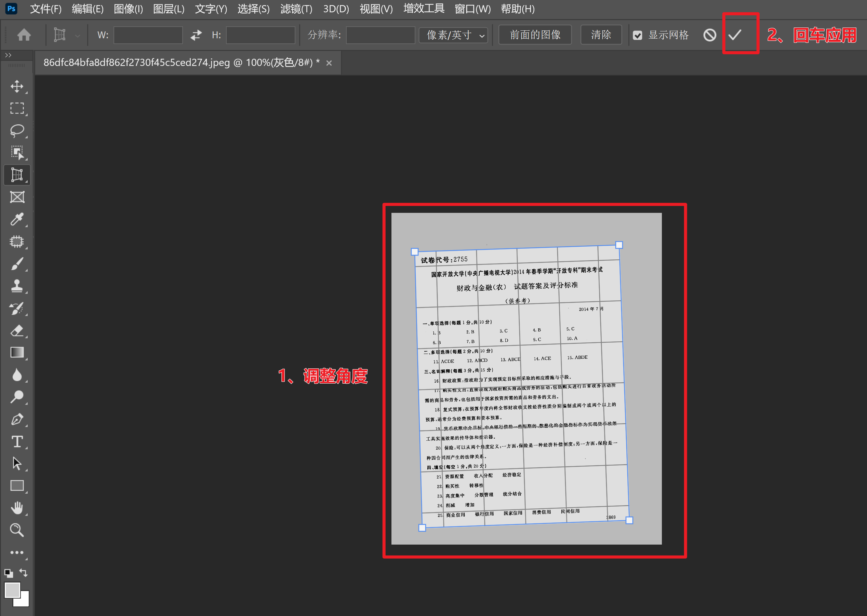The height and width of the screenshot is (616, 867).
Task: Open the 图像(I) menu
Action: tap(128, 9)
